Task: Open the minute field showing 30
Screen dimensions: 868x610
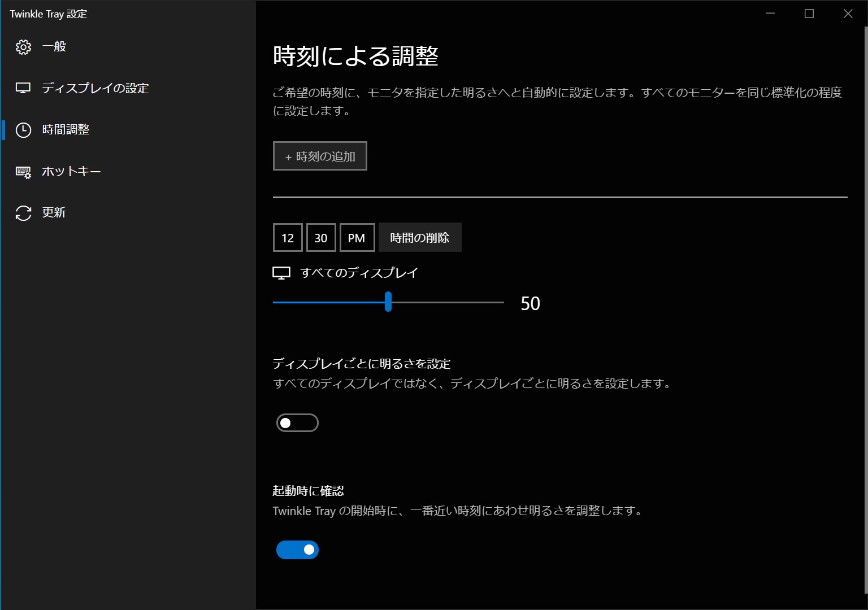Action: coord(321,237)
